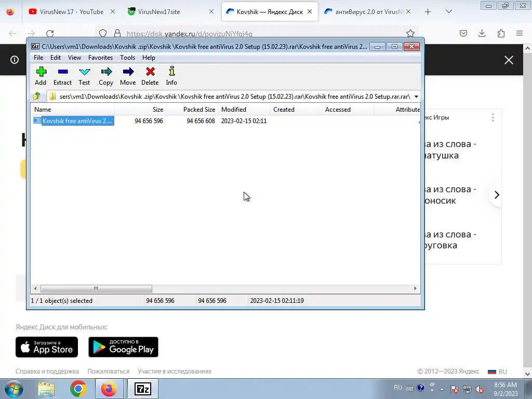Change the RU language selector in footer
This screenshot has height=399, width=532.
click(497, 372)
